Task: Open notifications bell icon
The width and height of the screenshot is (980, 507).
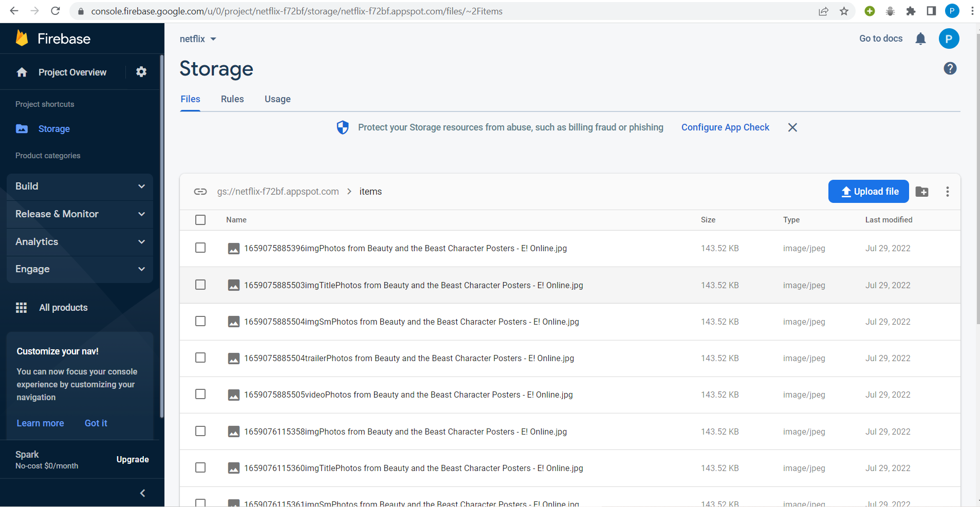Action: point(920,39)
